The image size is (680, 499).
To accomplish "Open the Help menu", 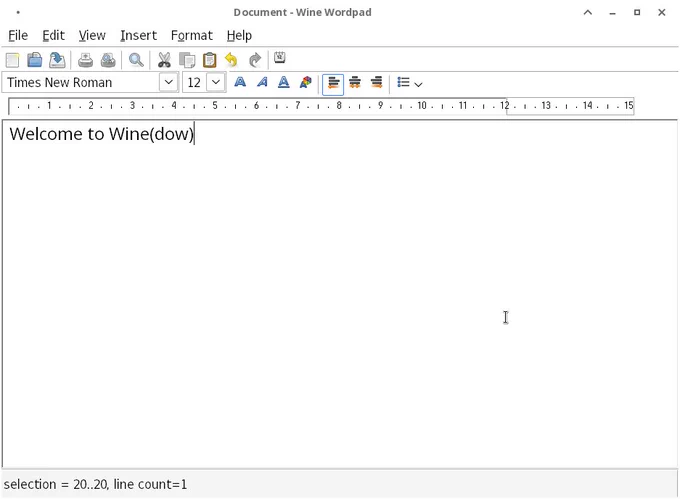I will tap(239, 35).
